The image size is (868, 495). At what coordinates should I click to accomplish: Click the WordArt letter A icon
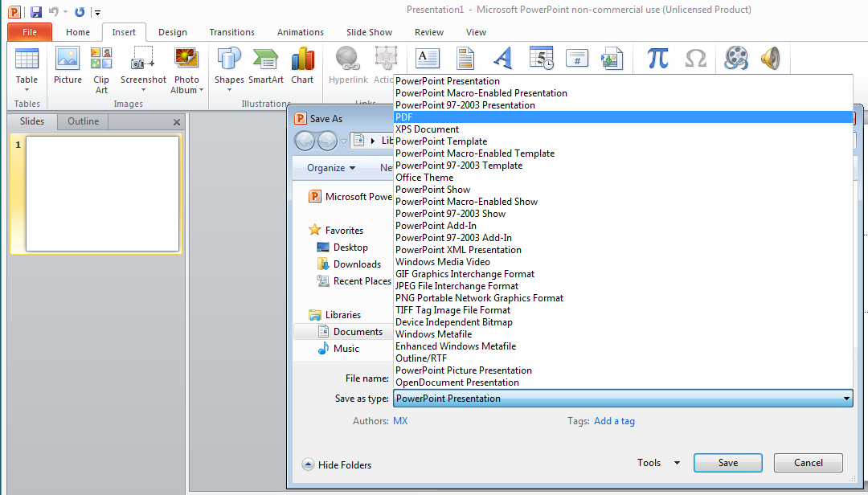point(502,58)
